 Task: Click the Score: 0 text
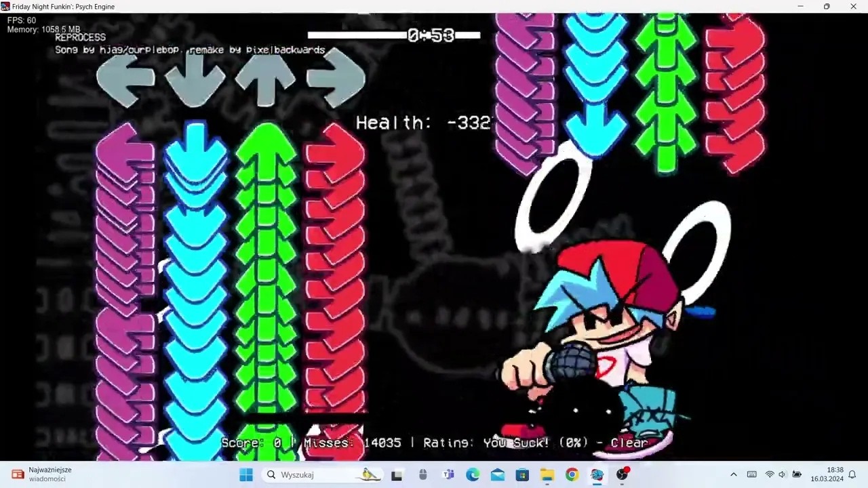(251, 443)
